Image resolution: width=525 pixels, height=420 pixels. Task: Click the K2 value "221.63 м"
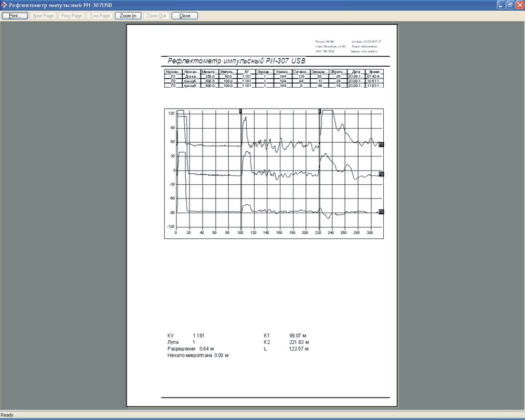[299, 342]
